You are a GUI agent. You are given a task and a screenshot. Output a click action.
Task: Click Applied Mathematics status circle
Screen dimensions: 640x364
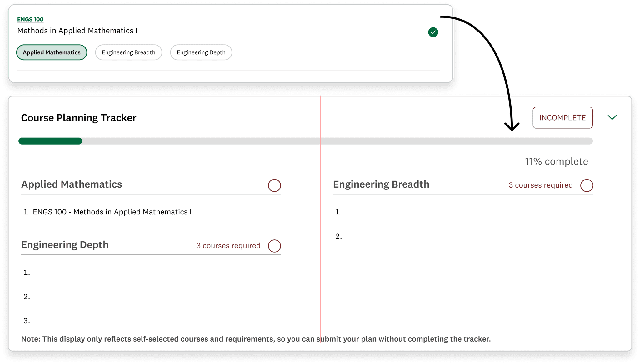[274, 185]
